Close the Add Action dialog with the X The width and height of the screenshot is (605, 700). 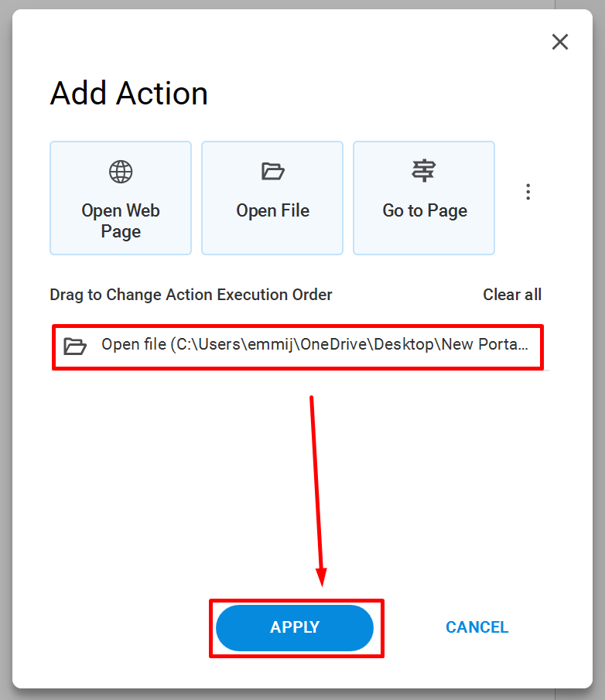click(x=559, y=42)
